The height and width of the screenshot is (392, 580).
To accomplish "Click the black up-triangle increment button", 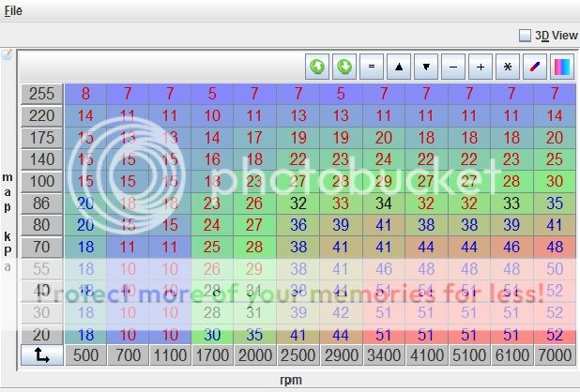I will coord(399,67).
